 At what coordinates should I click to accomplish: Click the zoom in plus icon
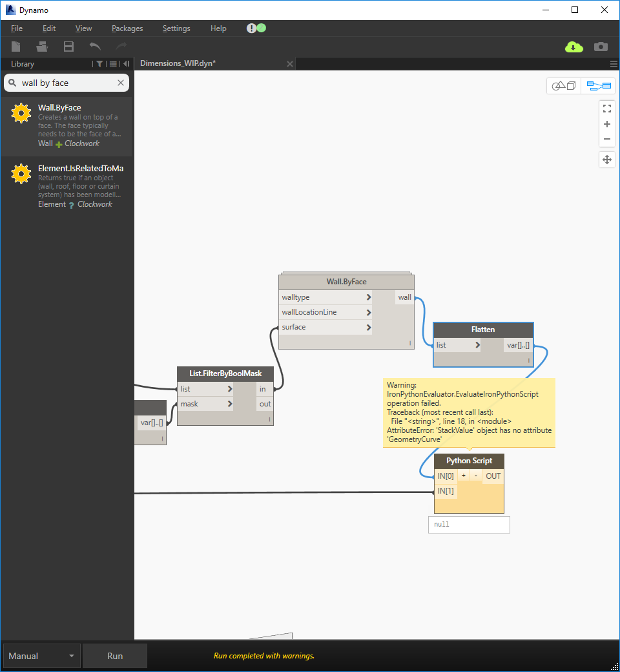tap(606, 124)
